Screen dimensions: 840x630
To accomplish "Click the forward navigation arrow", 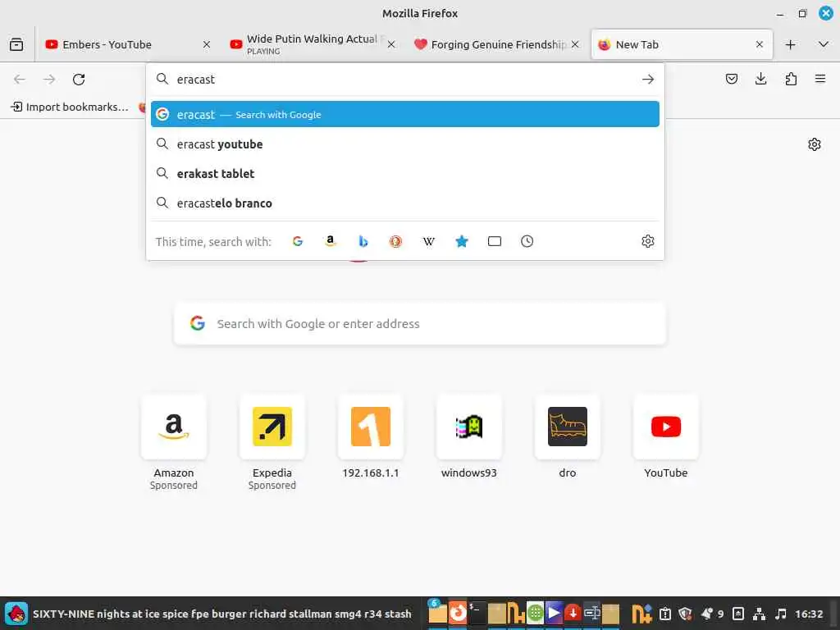I will pos(49,80).
